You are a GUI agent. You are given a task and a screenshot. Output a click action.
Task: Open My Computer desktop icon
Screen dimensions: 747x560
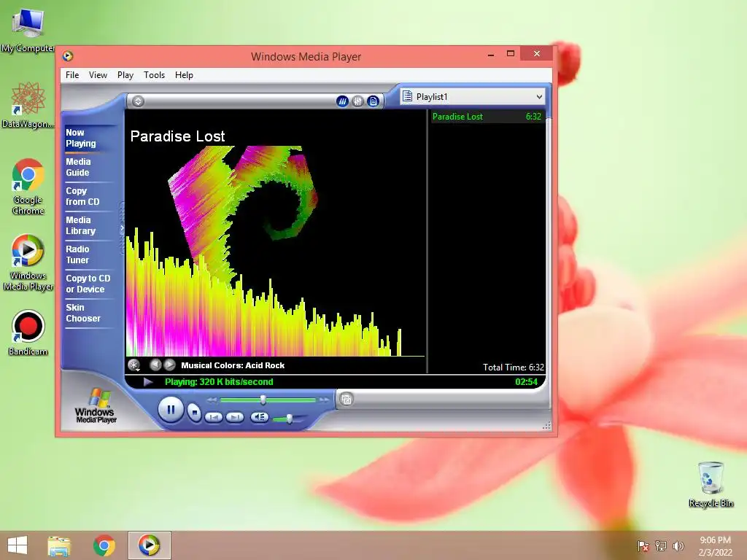(28, 31)
